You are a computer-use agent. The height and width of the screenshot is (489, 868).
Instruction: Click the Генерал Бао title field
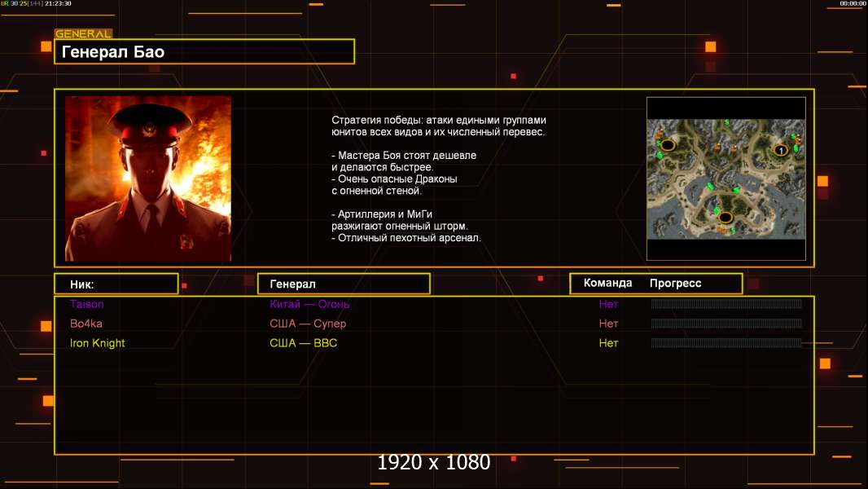pyautogui.click(x=204, y=51)
